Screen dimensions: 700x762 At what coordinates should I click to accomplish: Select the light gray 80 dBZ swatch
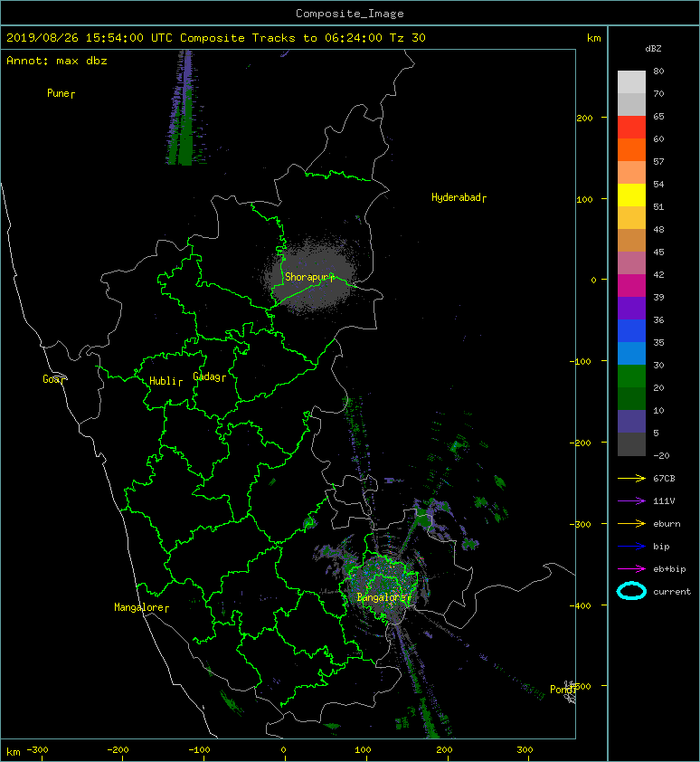[631, 82]
